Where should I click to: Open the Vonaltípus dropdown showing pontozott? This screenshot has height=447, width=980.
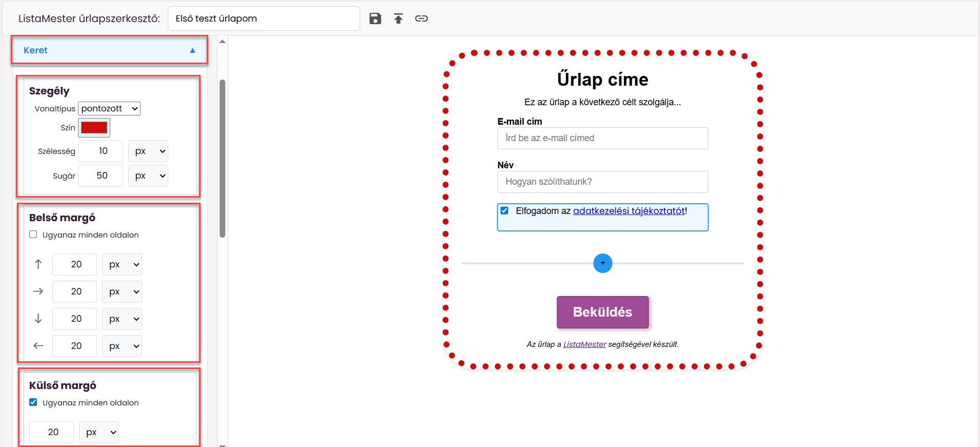click(109, 108)
